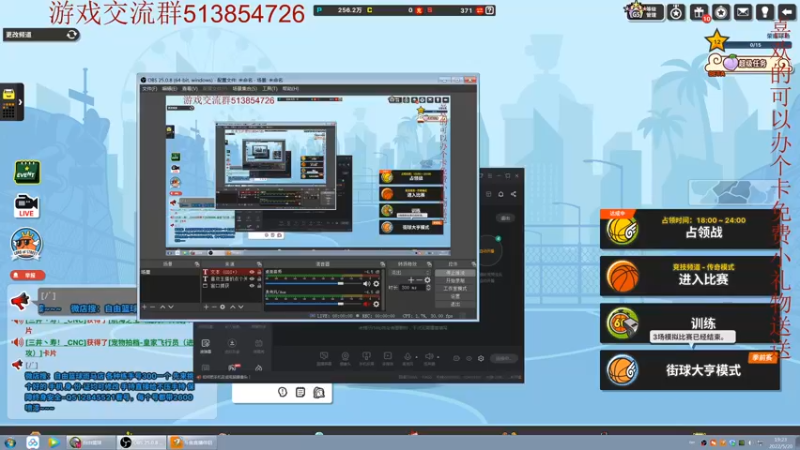
Task: Open the EVENT chalkboard icon
Action: click(x=27, y=172)
